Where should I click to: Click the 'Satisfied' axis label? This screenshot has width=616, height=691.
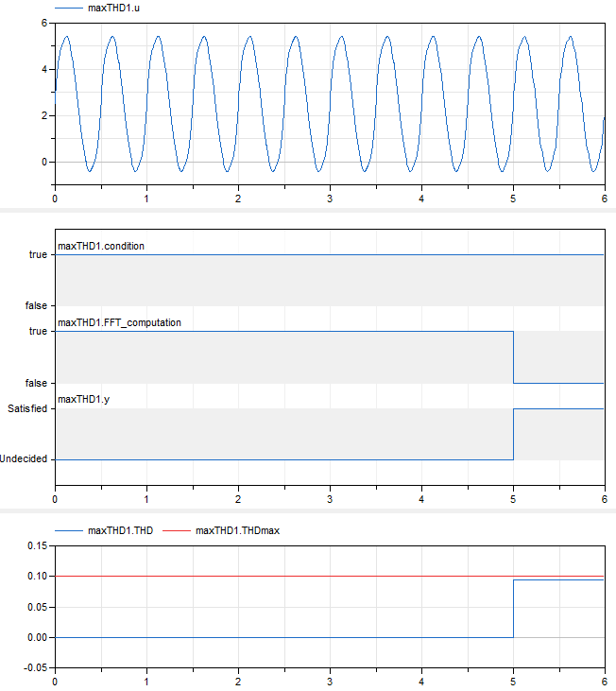26,408
